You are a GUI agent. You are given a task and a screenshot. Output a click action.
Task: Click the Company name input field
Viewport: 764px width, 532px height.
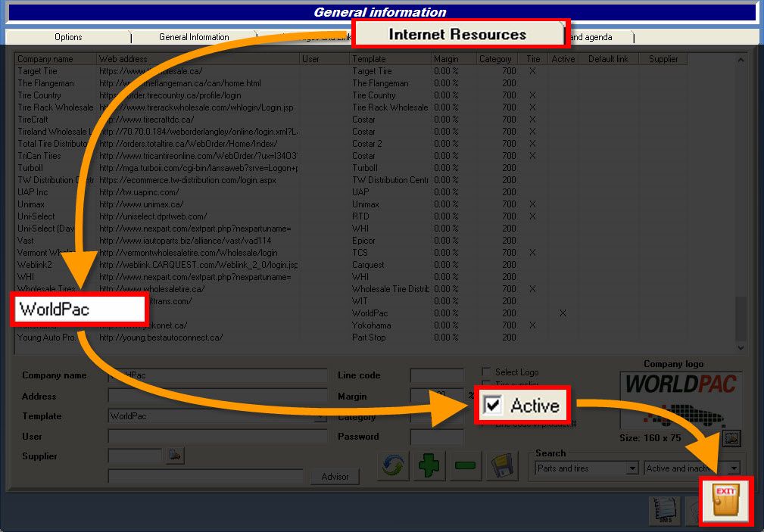coord(217,375)
